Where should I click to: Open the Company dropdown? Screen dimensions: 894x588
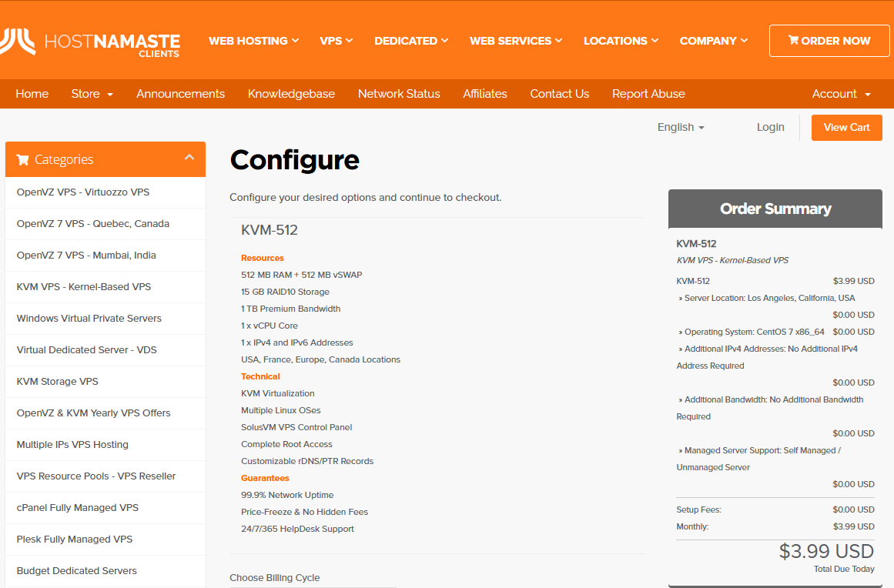click(x=713, y=41)
